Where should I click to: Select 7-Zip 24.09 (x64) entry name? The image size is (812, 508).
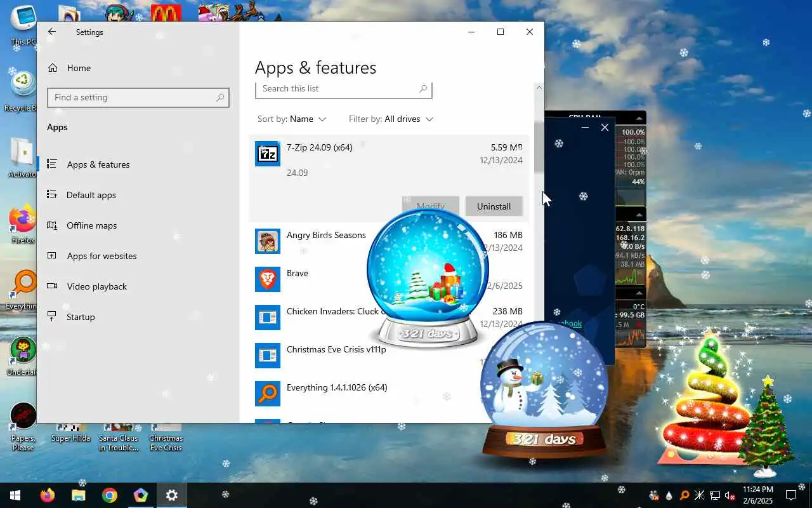pos(319,147)
